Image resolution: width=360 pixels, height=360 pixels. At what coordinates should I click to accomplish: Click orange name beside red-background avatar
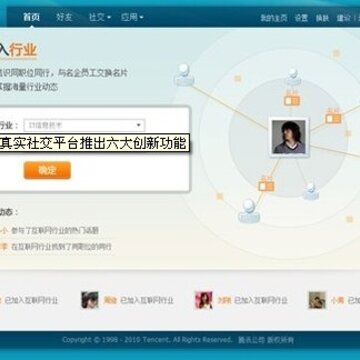[x=224, y=300]
